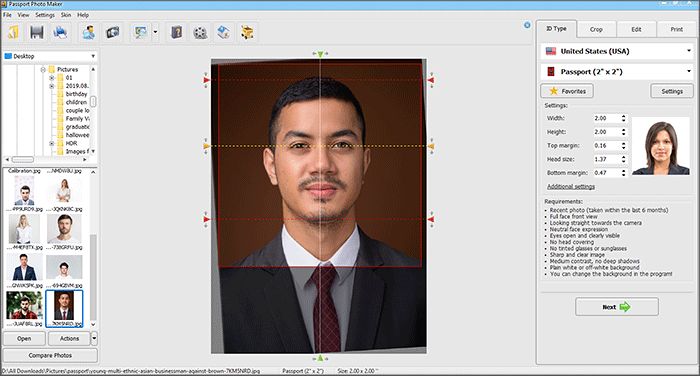This screenshot has height=376, width=700.
Task: Click the bottom green center-line marker
Action: (320, 358)
